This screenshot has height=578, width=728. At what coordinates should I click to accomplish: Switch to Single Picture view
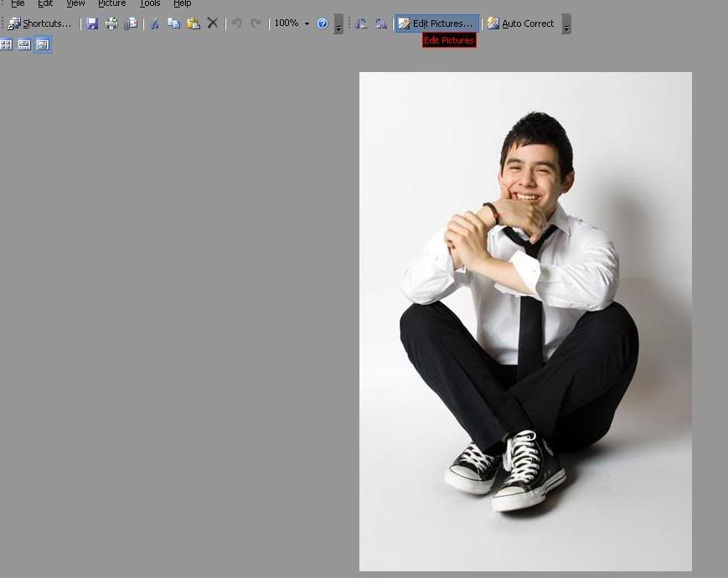[x=43, y=44]
